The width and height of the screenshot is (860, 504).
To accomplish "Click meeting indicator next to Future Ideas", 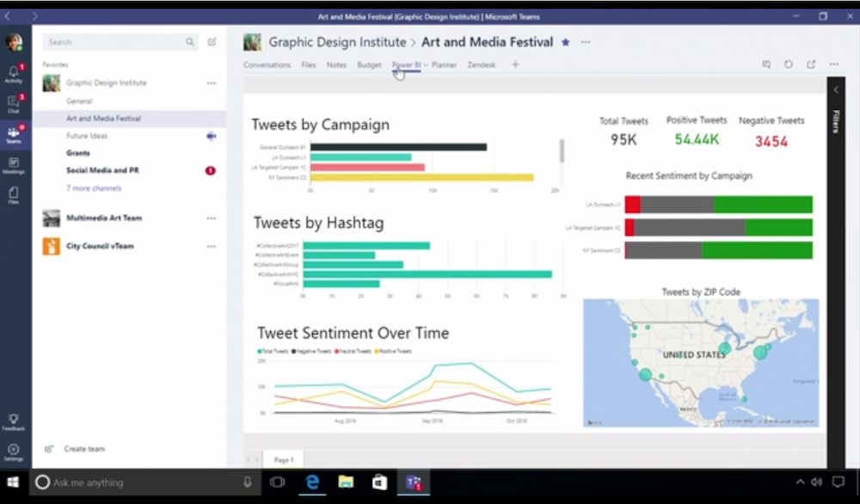I will click(212, 136).
